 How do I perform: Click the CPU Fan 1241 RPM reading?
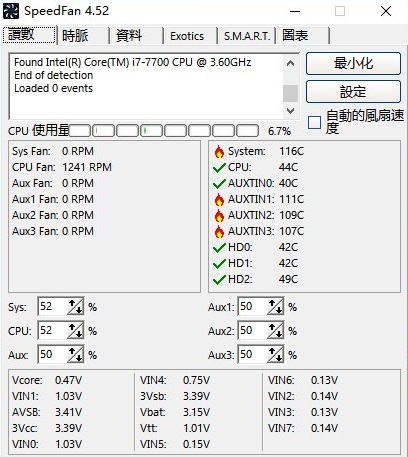tap(62, 167)
